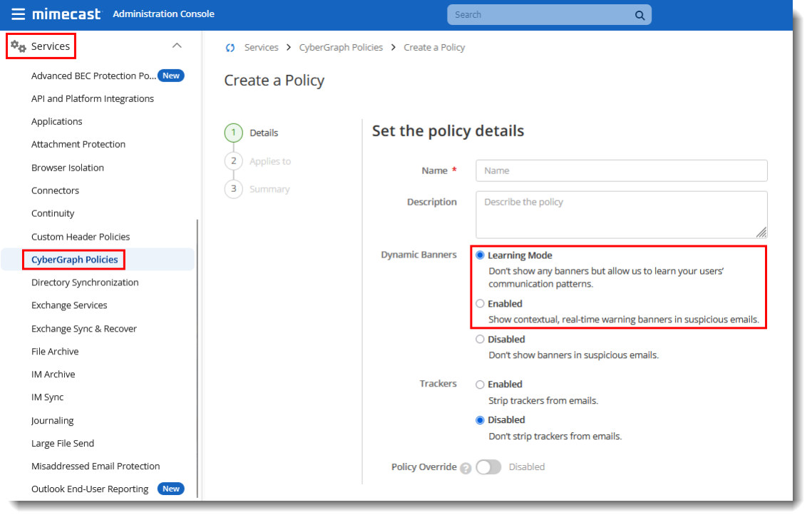The image size is (812, 520).
Task: Open File Archive
Action: click(55, 352)
